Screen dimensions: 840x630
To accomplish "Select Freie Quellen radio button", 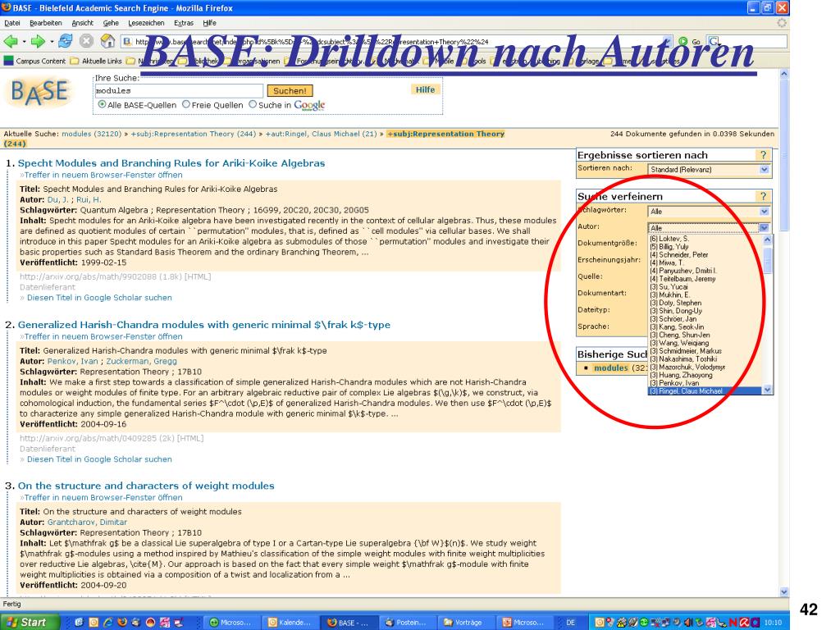I will [186, 104].
